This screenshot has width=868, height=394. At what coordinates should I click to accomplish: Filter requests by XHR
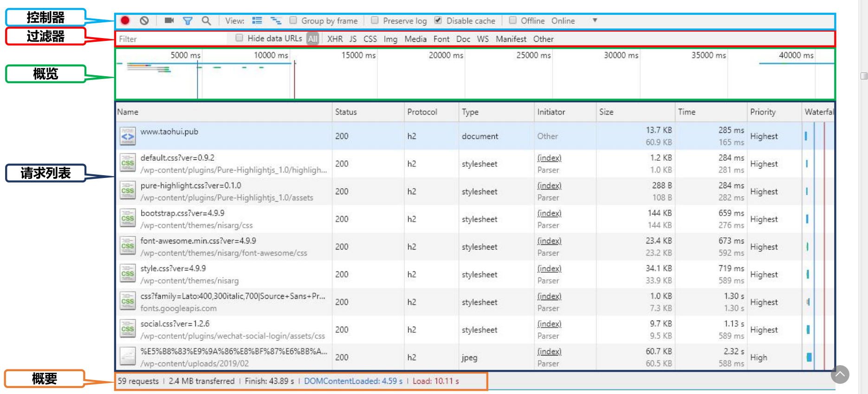coord(335,39)
